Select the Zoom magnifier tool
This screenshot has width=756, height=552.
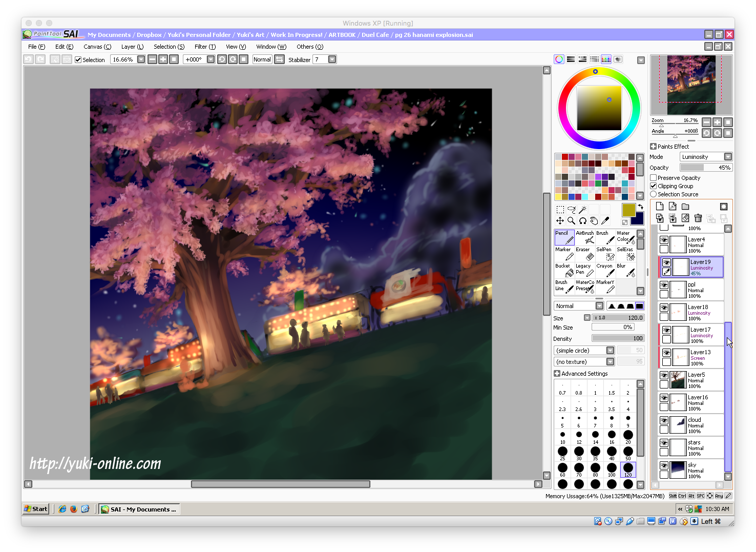point(572,221)
